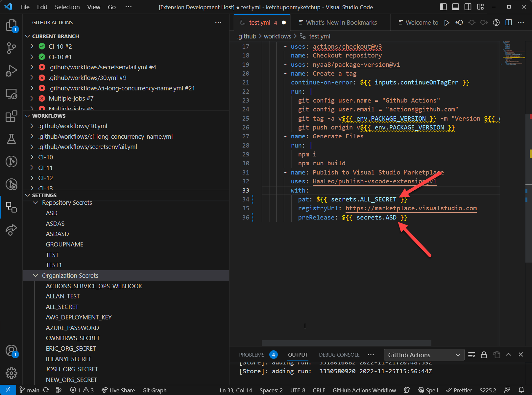Open the Live Share view icon

tap(12, 230)
